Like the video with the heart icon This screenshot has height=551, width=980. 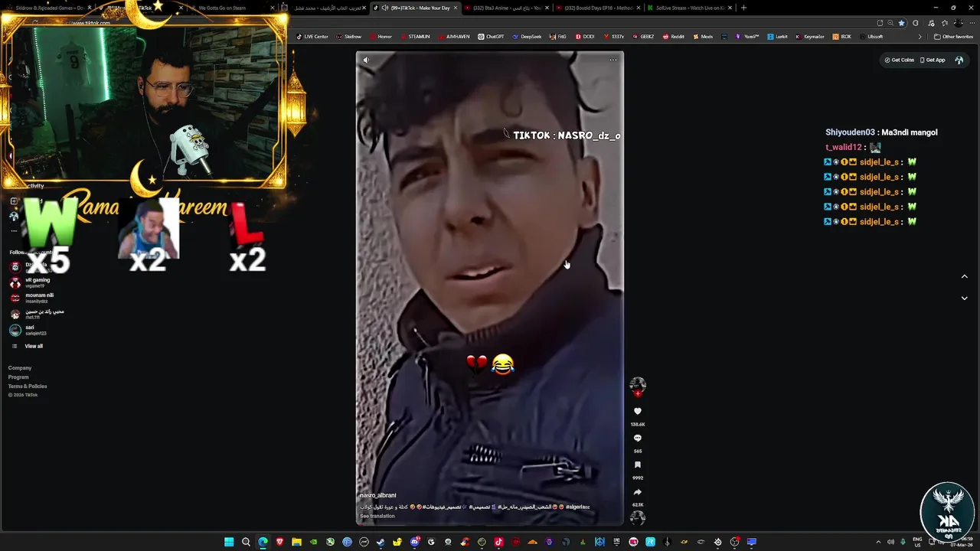(638, 411)
